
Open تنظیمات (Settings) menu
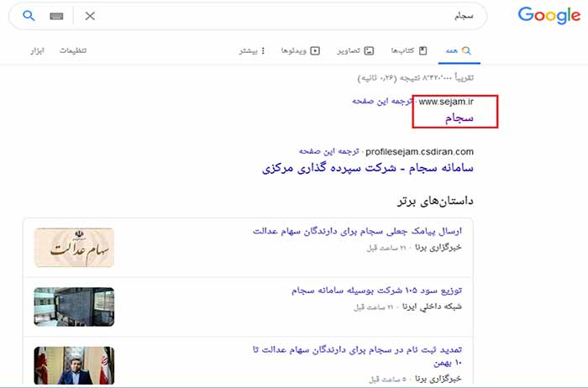73,50
